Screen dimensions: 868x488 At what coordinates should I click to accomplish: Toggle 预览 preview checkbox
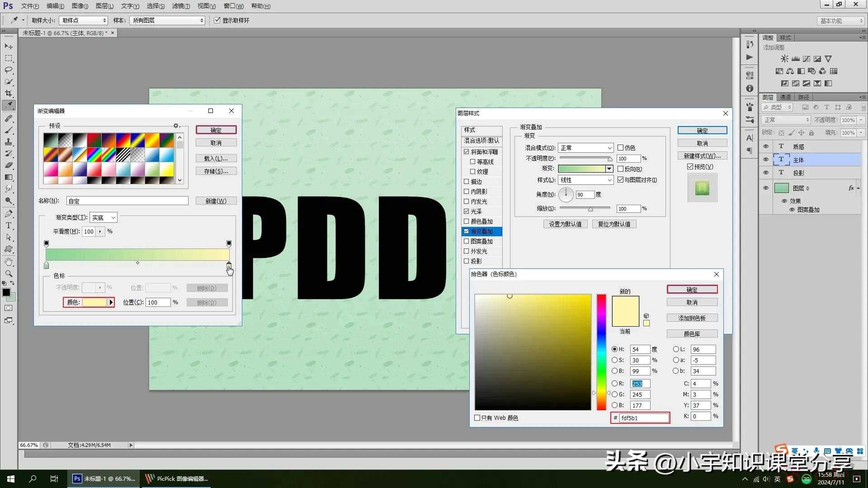click(x=690, y=167)
